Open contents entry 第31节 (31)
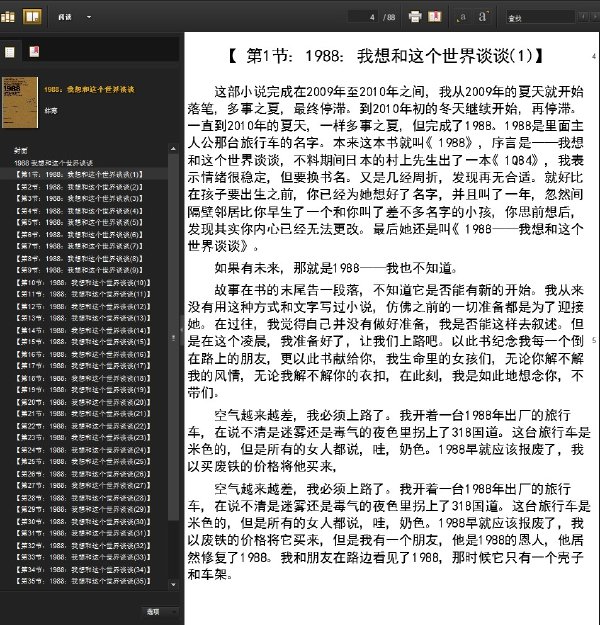 pos(83,533)
